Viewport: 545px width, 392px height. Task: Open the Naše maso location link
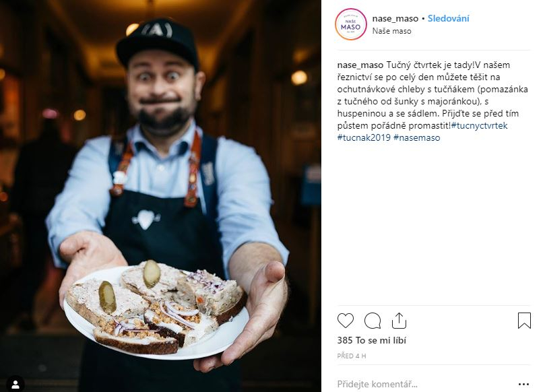pyautogui.click(x=391, y=31)
